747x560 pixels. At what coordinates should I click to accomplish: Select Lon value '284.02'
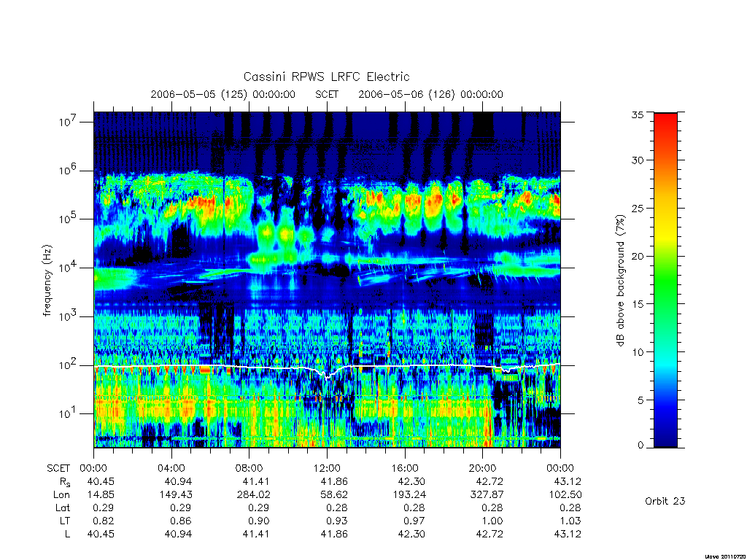[x=254, y=495]
